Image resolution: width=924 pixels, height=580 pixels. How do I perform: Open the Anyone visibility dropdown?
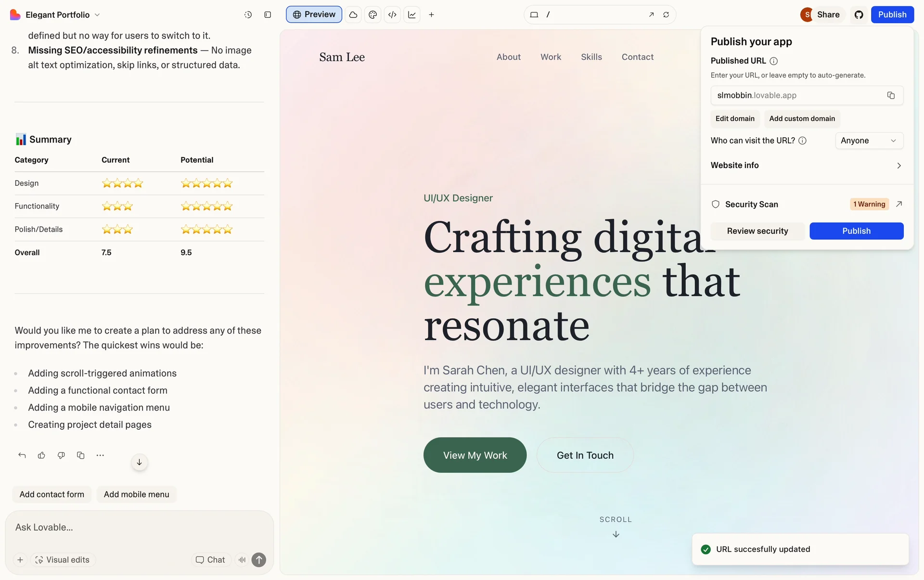pyautogui.click(x=869, y=141)
